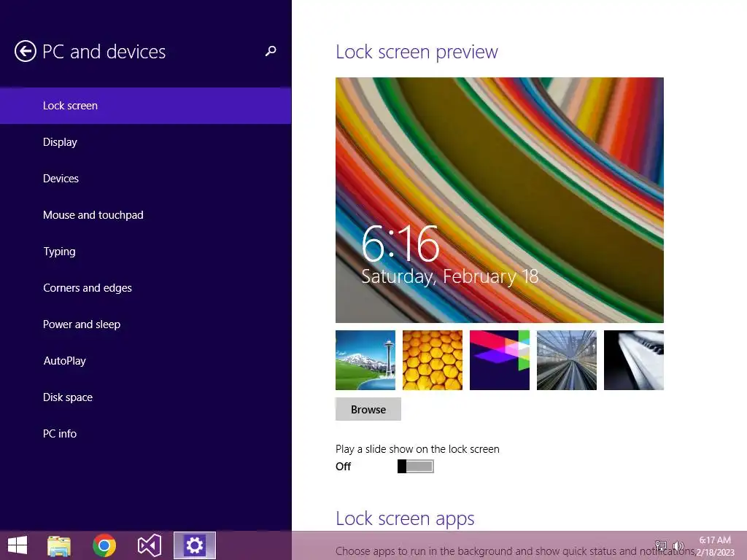Click the volume speaker tray icon
This screenshot has width=747, height=560.
(678, 545)
